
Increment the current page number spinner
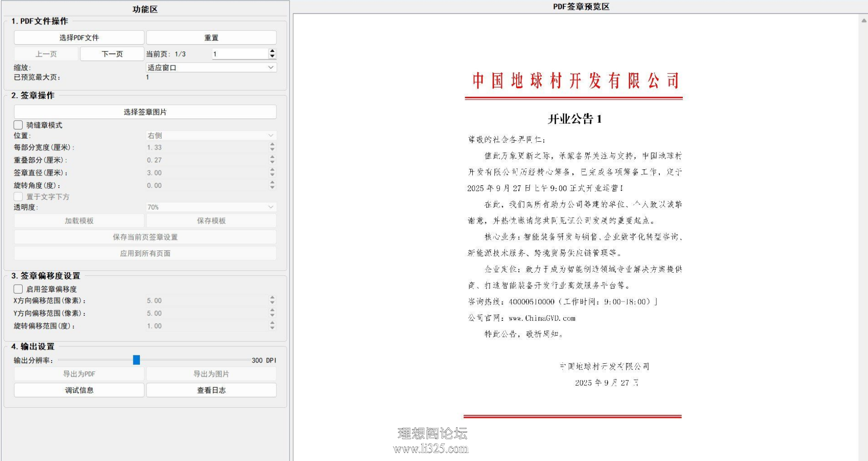(x=272, y=51)
